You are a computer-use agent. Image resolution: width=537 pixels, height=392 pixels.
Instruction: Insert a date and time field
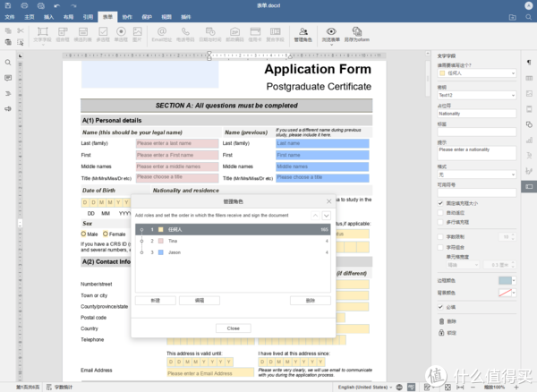(x=210, y=35)
